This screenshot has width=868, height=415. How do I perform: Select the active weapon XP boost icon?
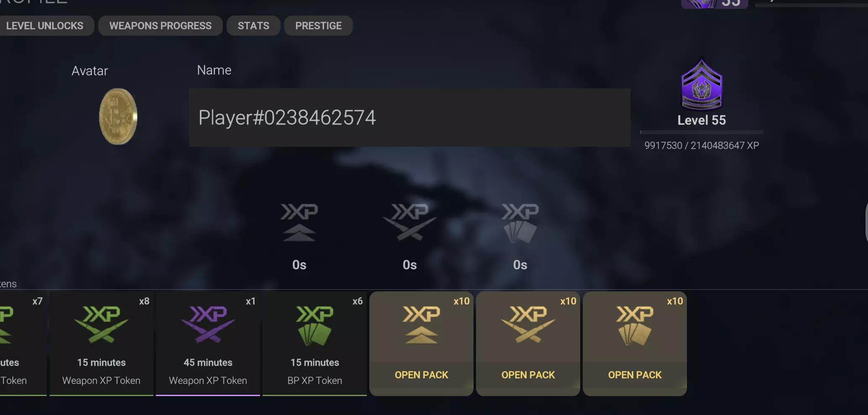click(x=410, y=222)
